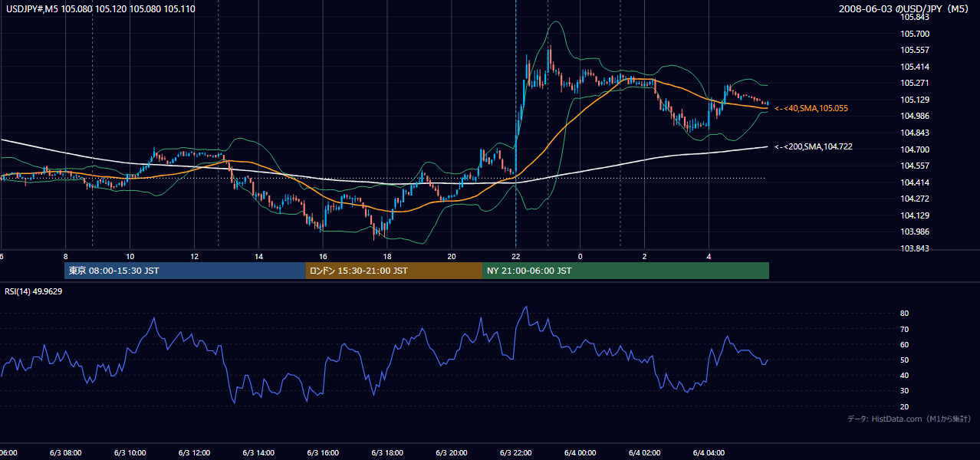Click RSI scale level 80
This screenshot has height=460, width=980.
point(904,314)
